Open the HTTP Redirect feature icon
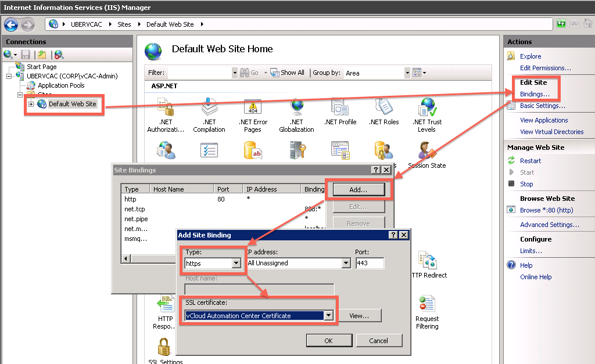This screenshot has width=595, height=364. pos(428,261)
